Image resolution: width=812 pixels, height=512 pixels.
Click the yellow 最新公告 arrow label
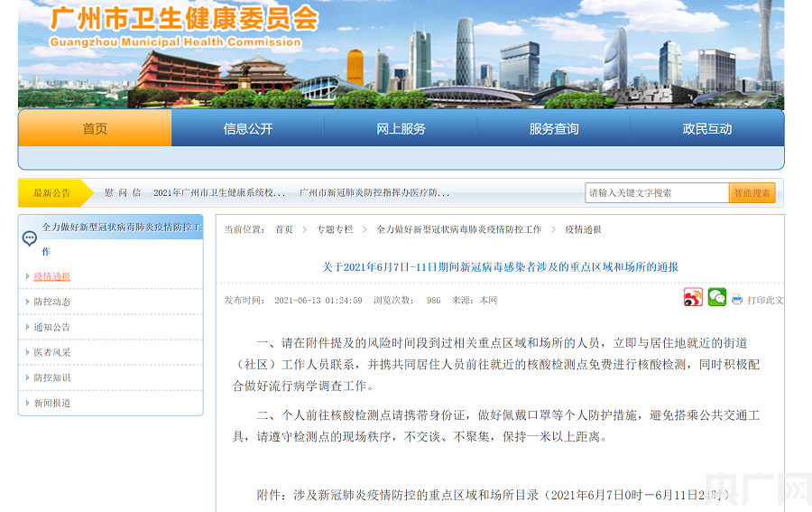coord(54,193)
